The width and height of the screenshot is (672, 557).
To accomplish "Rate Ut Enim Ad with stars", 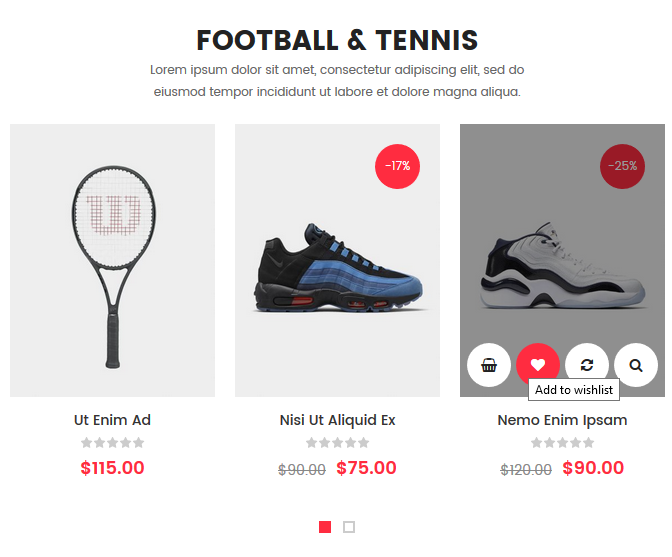I will click(x=112, y=443).
